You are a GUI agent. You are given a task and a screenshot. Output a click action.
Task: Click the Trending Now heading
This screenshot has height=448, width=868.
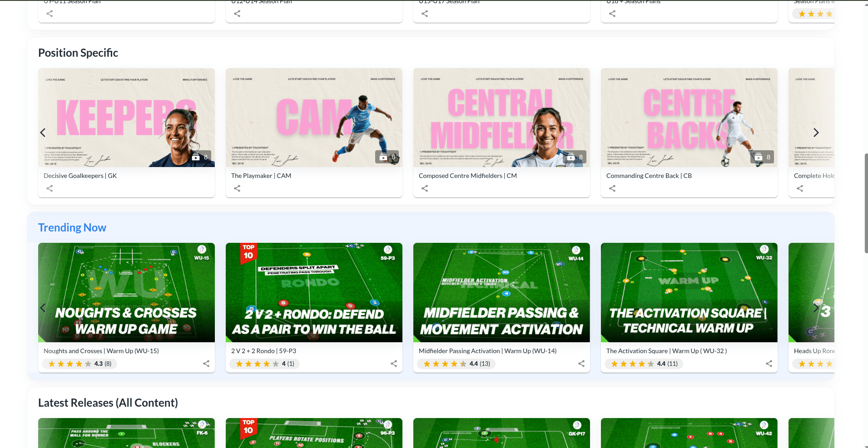point(72,227)
